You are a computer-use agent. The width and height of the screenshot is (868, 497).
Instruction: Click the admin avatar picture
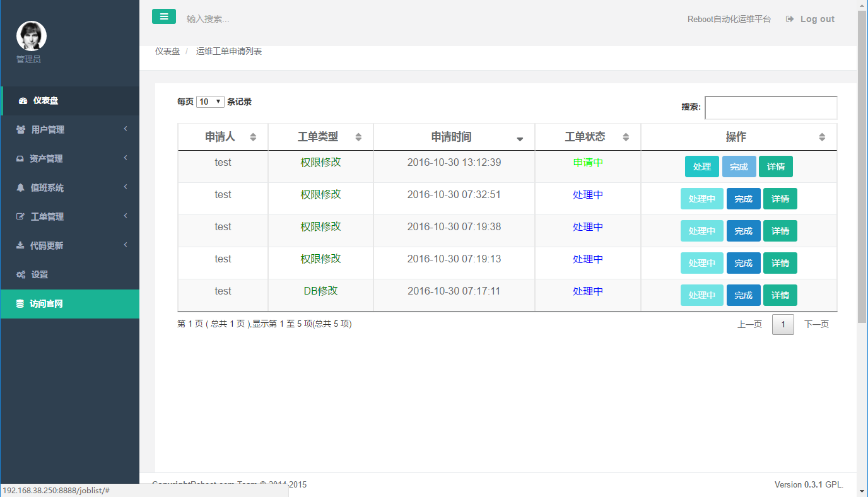[31, 36]
